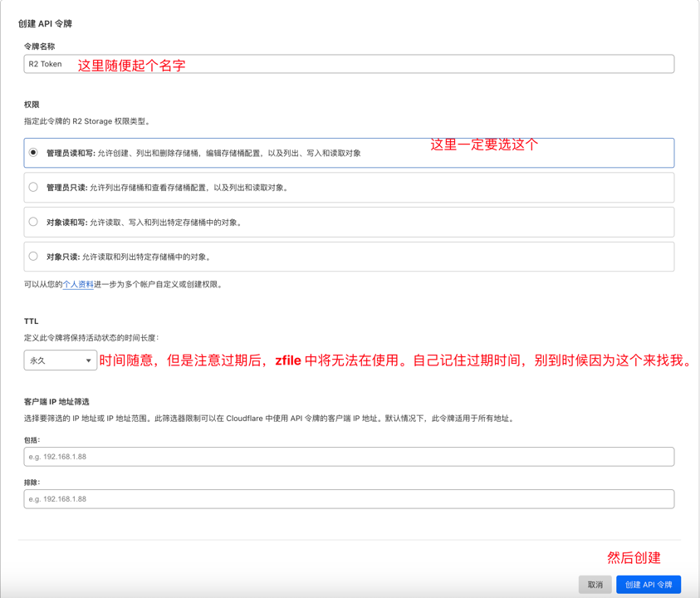Click the 排除 IP address input
The height and width of the screenshot is (598, 700).
click(x=349, y=499)
